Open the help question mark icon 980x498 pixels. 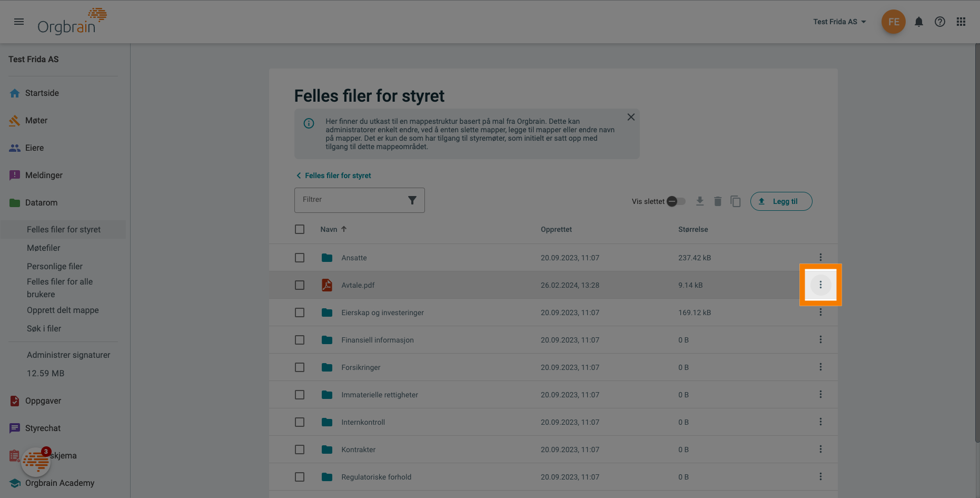click(x=940, y=22)
